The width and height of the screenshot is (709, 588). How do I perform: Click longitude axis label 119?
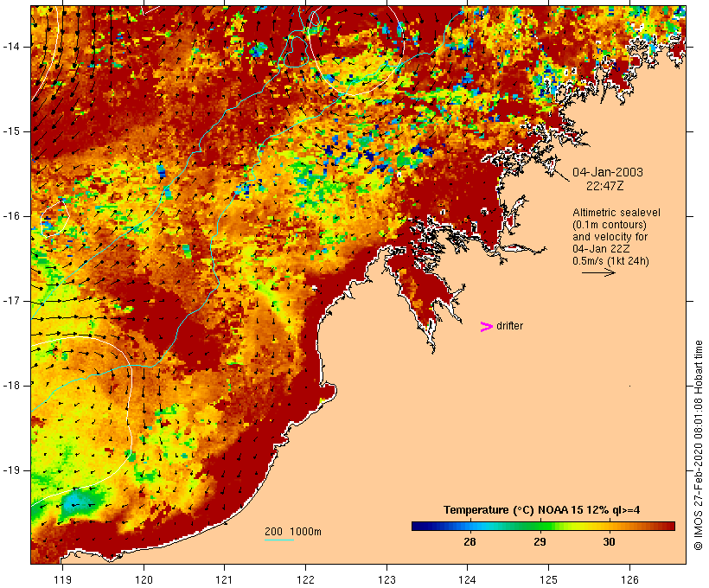(x=62, y=579)
